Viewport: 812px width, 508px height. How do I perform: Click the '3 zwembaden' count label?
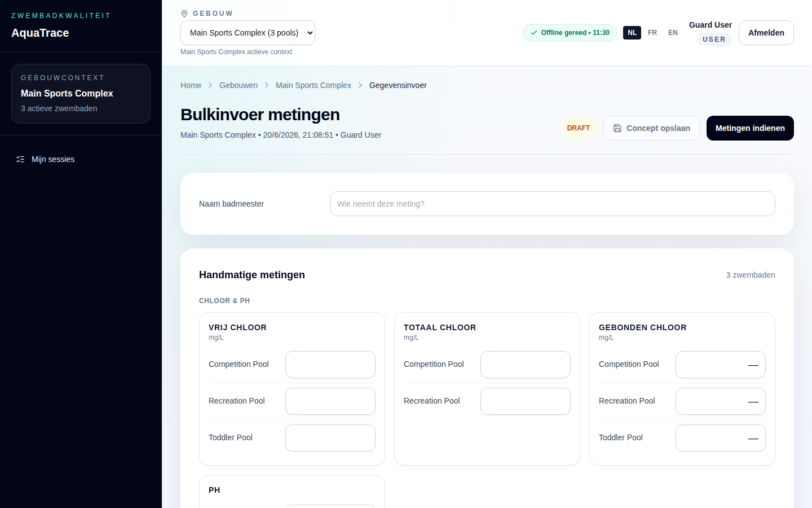pyautogui.click(x=751, y=275)
